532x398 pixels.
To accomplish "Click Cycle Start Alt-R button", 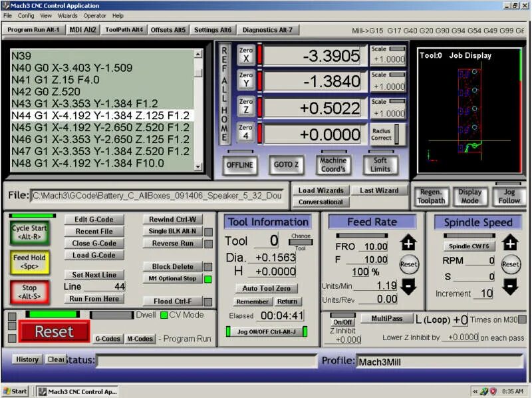I will [x=30, y=233].
